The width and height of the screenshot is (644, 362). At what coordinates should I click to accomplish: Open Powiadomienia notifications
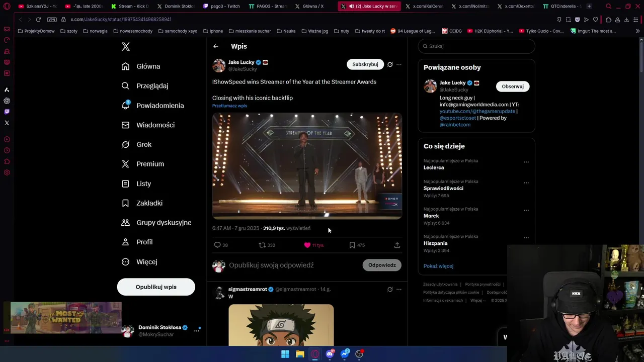[152, 106]
